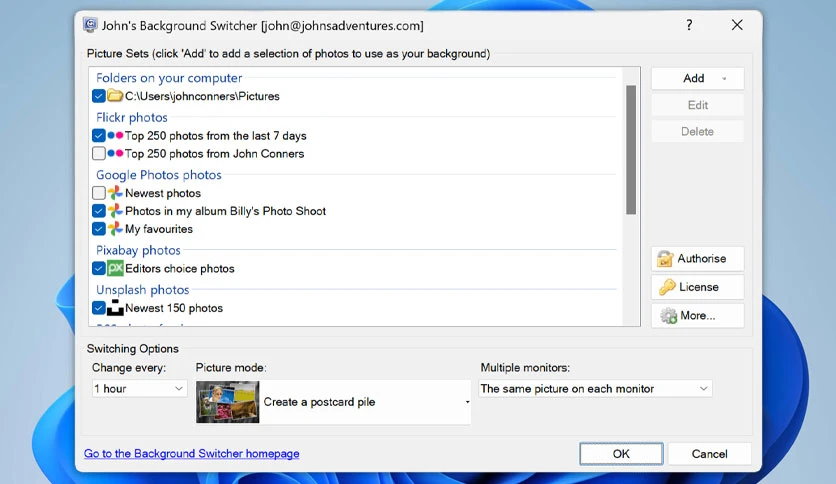Click Google Photos icon beside Billy's Photo Shoot
This screenshot has width=836, height=484.
point(115,211)
